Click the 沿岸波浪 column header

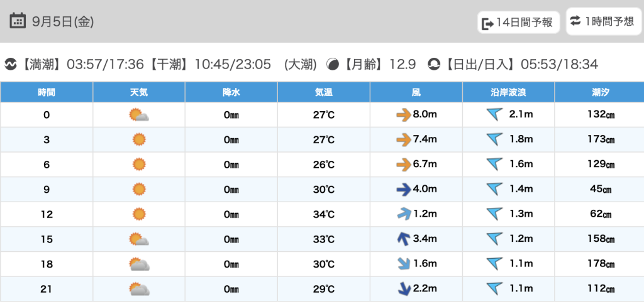click(x=508, y=92)
